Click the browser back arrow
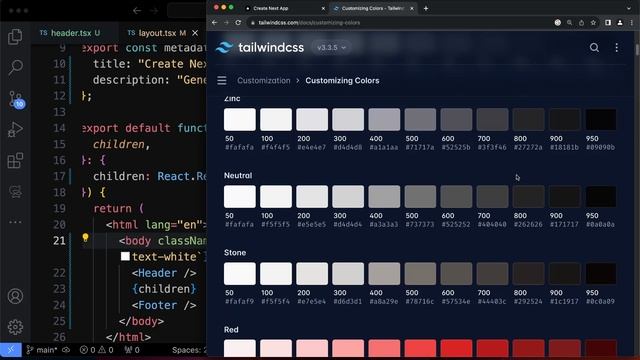The image size is (640, 360). click(x=215, y=23)
